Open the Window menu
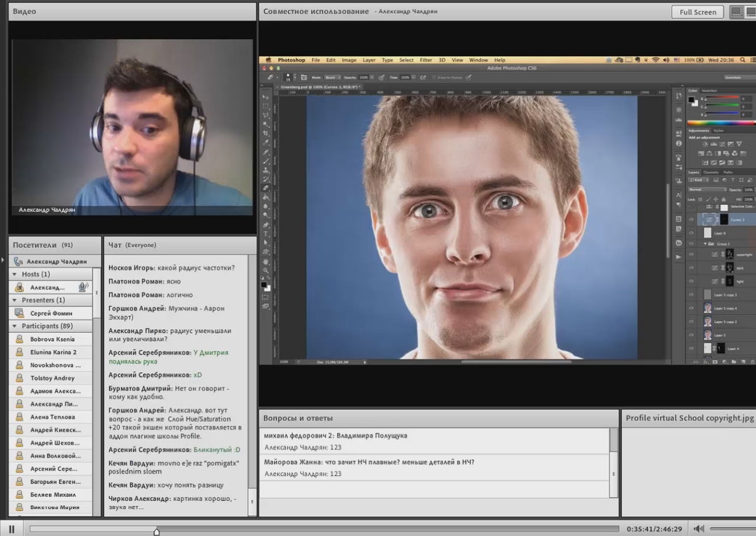The image size is (756, 536). pos(478,60)
